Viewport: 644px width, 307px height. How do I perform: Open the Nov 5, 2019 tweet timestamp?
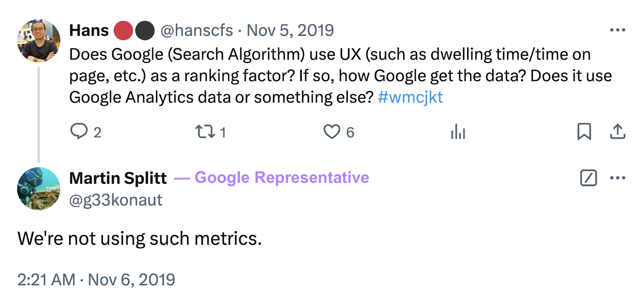291,30
